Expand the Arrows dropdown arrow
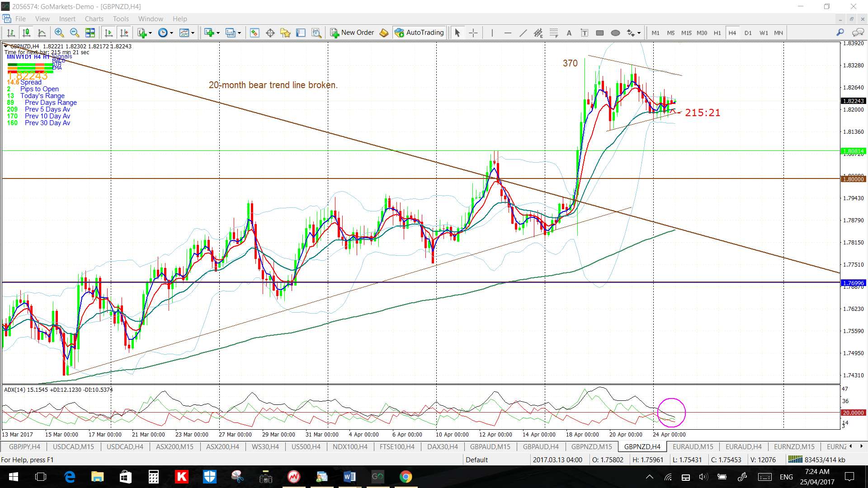The image size is (868, 488). [x=639, y=33]
